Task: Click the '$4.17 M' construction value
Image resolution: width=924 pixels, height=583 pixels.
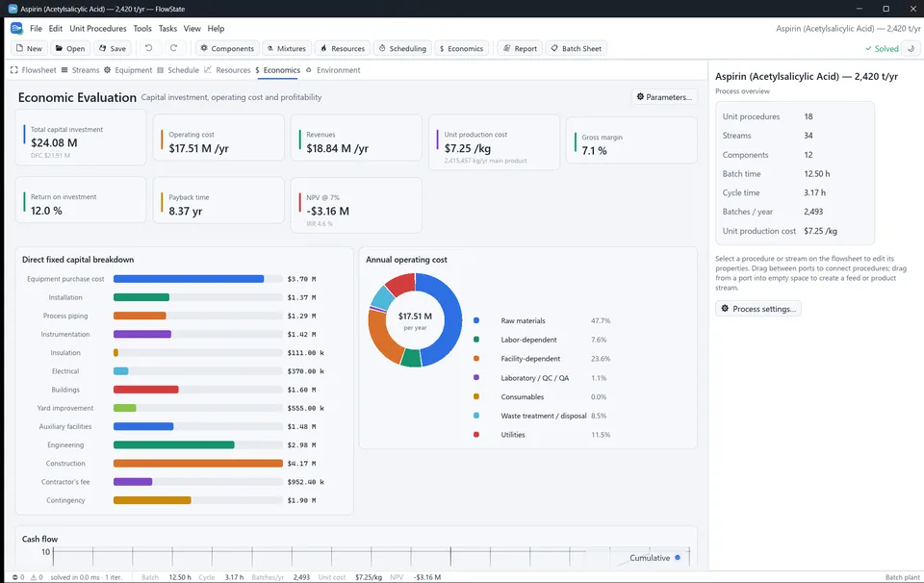Action: coord(301,464)
